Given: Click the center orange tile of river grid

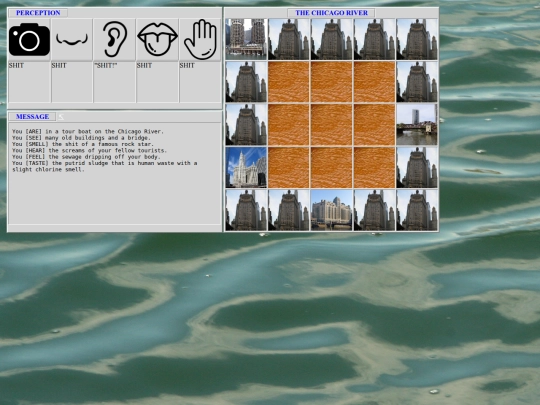Looking at the screenshot, I should (332, 125).
